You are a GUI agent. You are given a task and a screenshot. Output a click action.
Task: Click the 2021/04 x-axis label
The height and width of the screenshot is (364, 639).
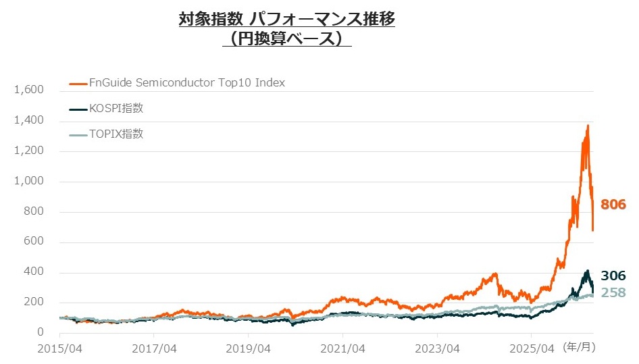(342, 349)
